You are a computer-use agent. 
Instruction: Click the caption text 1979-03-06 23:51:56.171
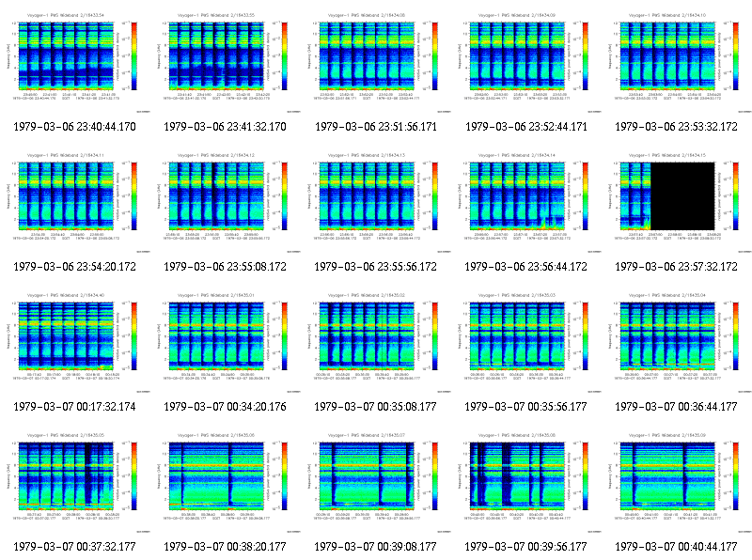[375, 127]
